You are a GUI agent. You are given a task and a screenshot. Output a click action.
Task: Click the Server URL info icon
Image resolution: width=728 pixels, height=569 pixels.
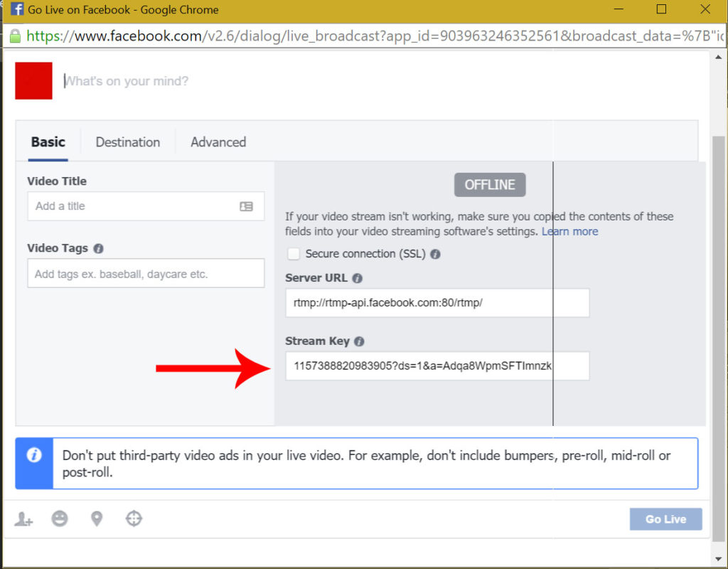pyautogui.click(x=357, y=278)
